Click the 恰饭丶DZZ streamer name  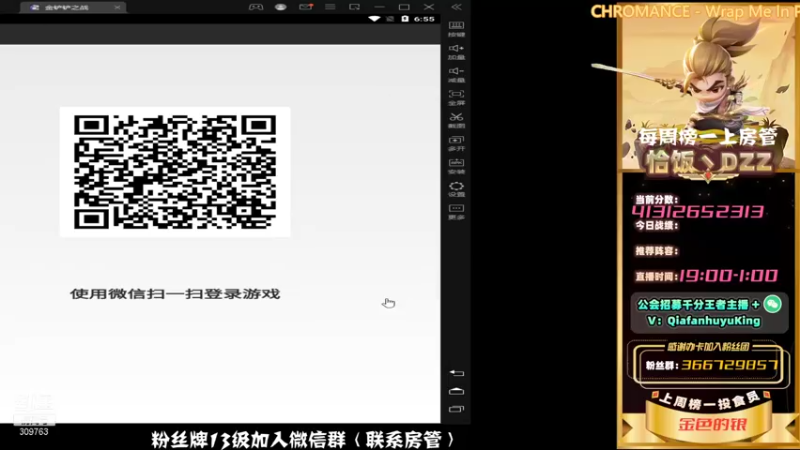click(708, 162)
